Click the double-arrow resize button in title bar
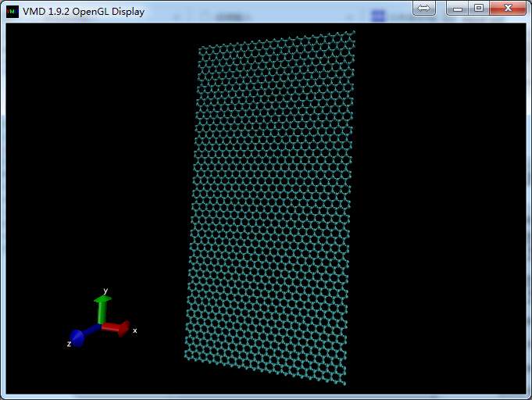 (423, 8)
